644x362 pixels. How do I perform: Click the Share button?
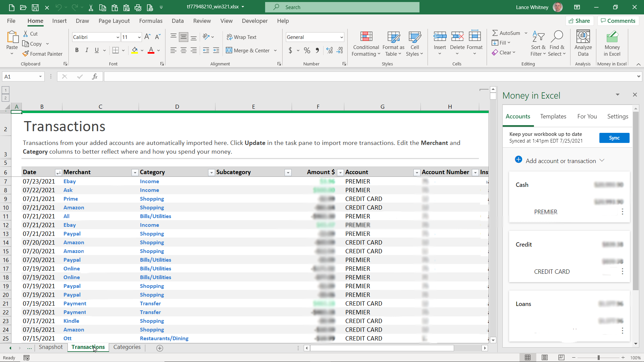(580, 21)
